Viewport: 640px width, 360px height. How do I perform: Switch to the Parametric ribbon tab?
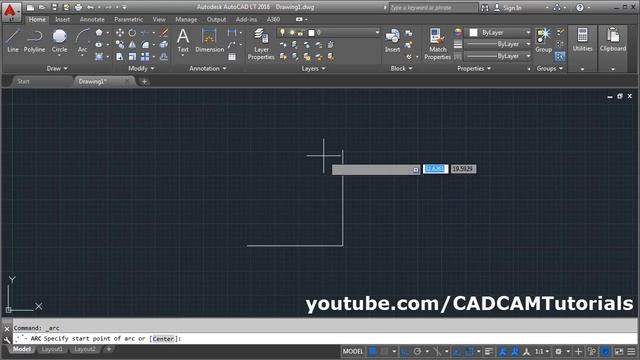pyautogui.click(x=129, y=19)
